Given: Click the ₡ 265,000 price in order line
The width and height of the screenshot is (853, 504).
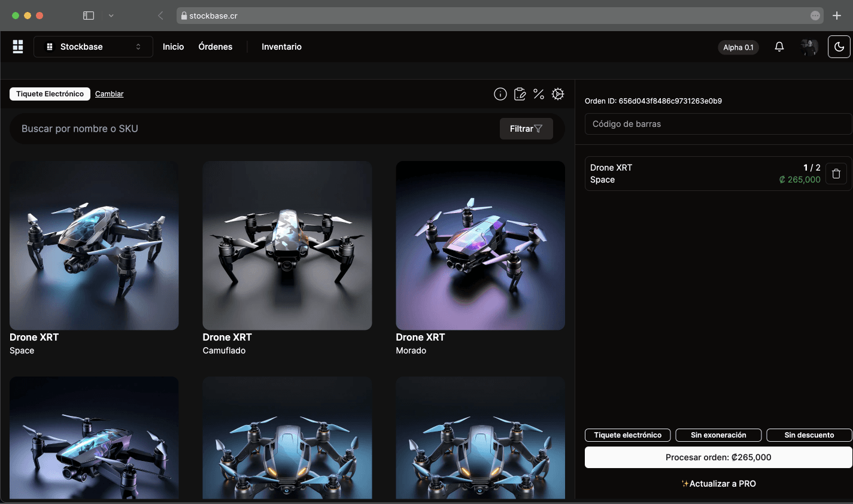Looking at the screenshot, I should pos(800,180).
